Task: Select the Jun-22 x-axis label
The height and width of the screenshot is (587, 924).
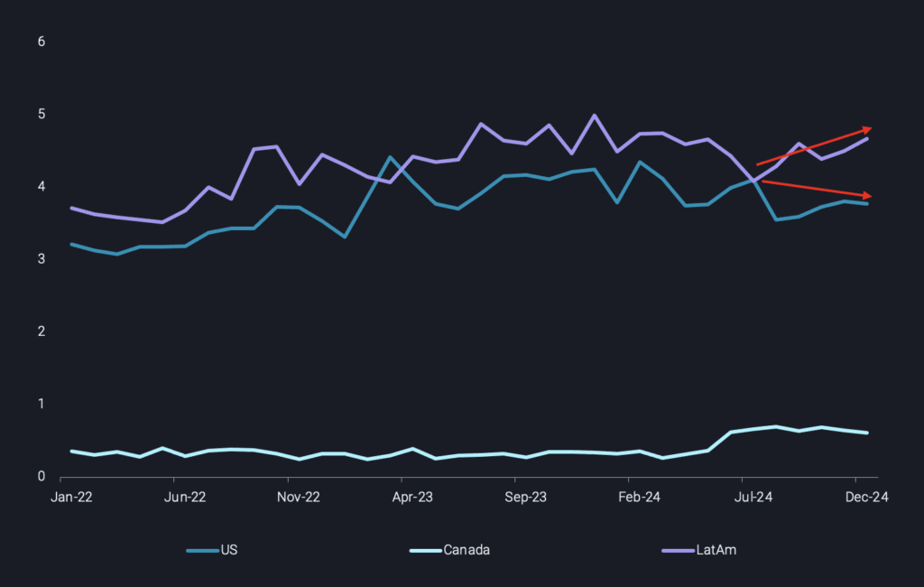Action: pos(185,497)
